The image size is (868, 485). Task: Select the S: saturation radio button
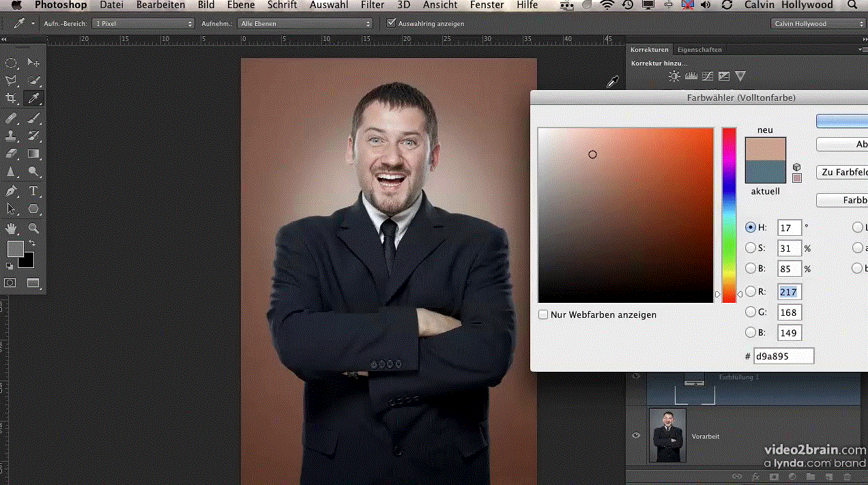click(751, 248)
